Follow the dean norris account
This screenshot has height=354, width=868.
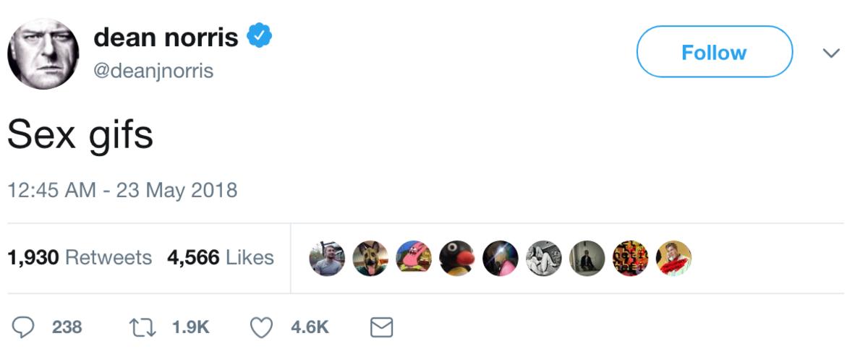(714, 52)
